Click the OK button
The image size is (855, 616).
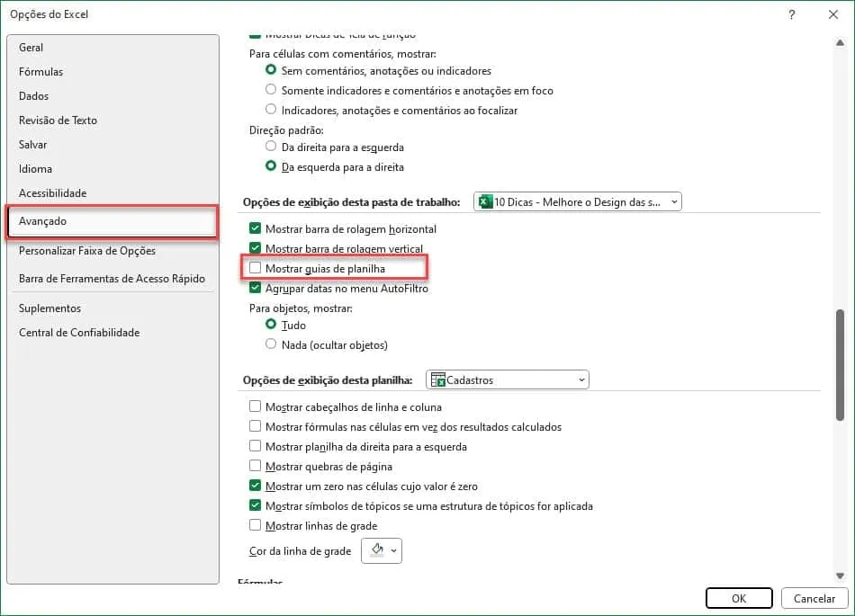click(739, 598)
